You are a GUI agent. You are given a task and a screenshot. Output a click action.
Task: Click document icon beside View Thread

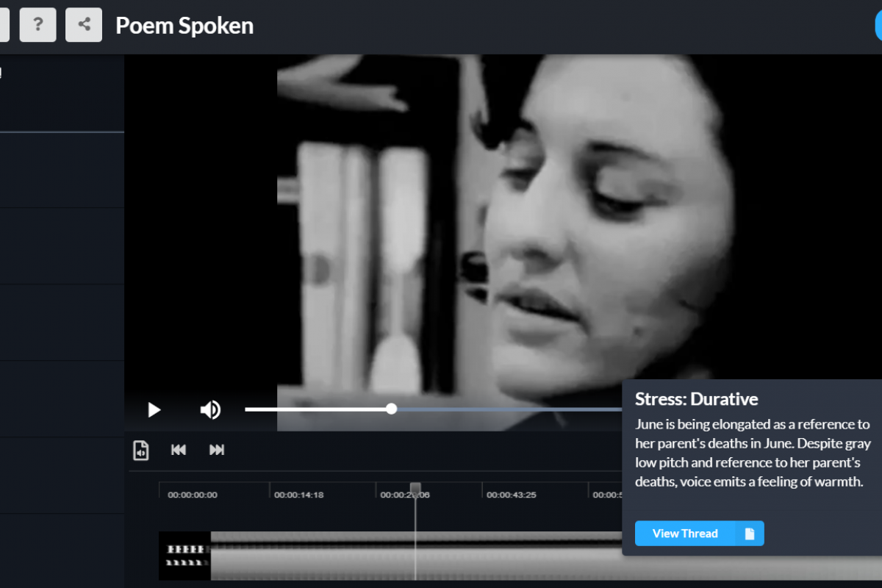[x=750, y=534]
